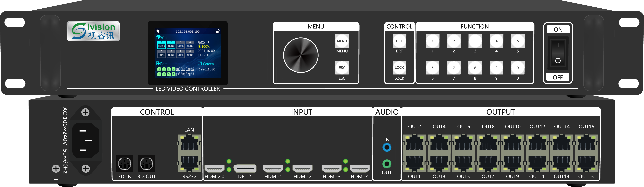Select the Win windows icon on the LCD

coord(158,37)
